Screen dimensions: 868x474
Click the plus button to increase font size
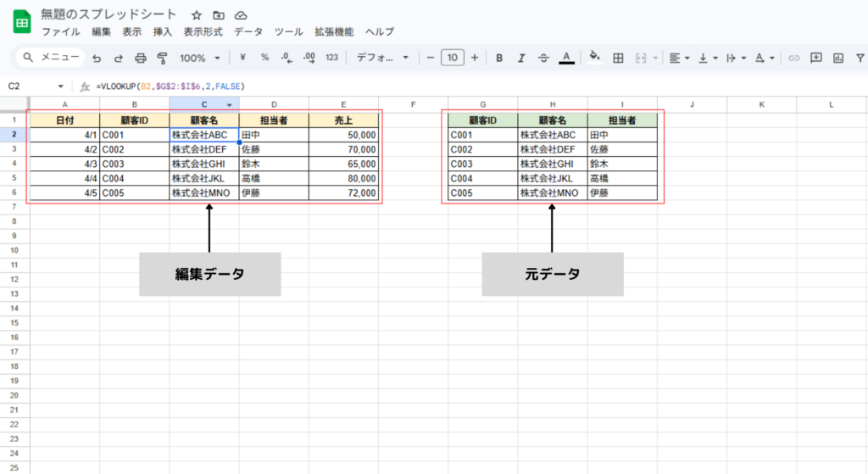[x=474, y=58]
